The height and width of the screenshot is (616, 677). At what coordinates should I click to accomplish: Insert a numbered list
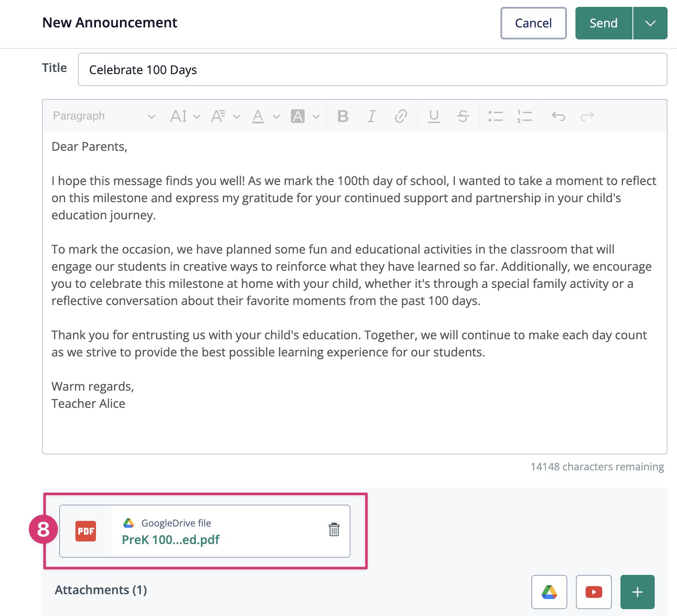point(524,116)
